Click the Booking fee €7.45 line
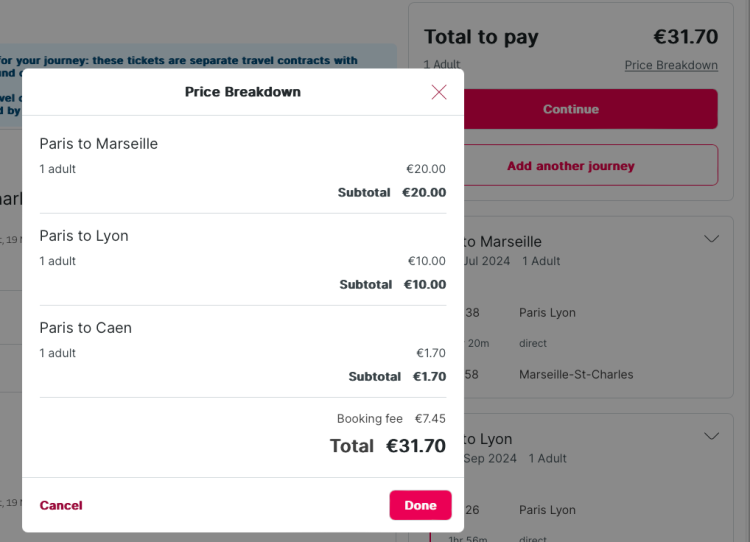This screenshot has width=750, height=542. pyautogui.click(x=391, y=419)
